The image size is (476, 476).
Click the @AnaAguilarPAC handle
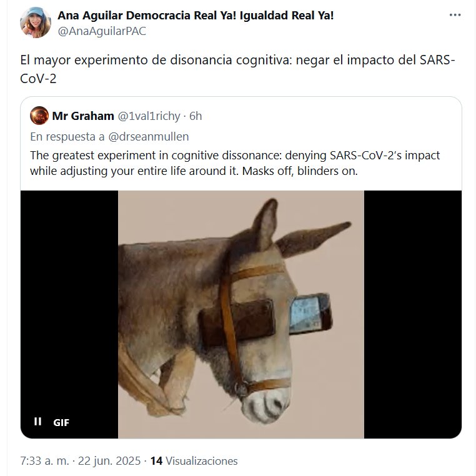coord(101,31)
